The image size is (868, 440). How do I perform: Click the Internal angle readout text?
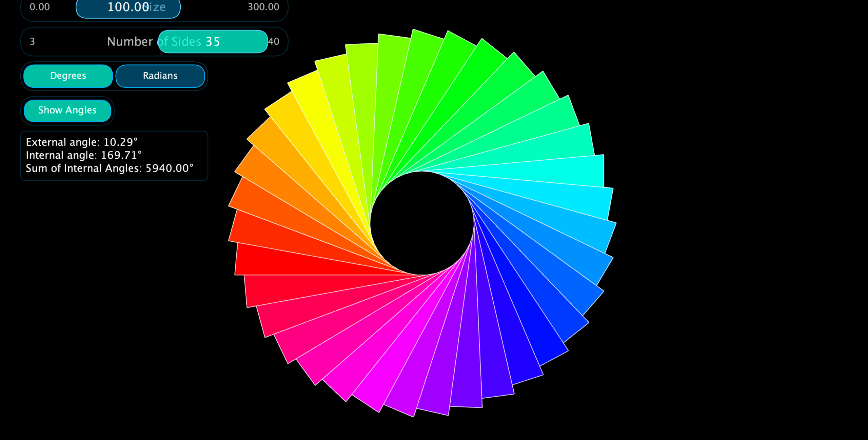point(84,155)
